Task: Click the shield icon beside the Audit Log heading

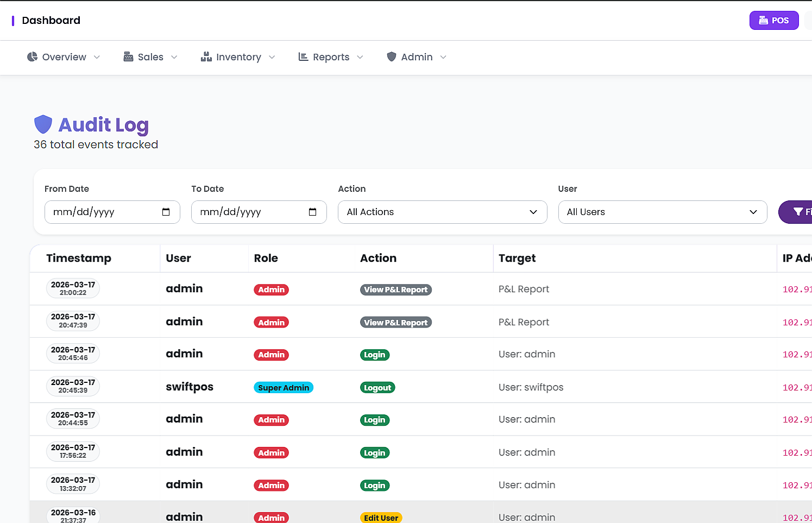Action: [43, 124]
